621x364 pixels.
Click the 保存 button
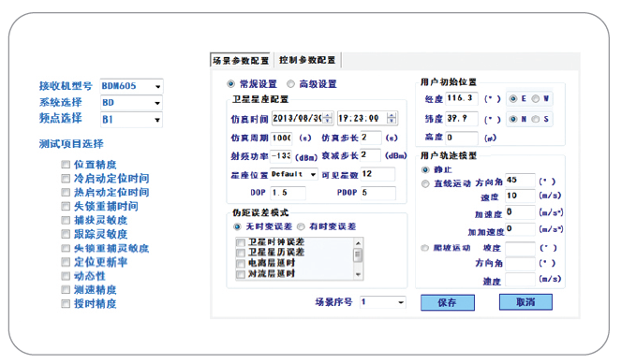tap(448, 302)
